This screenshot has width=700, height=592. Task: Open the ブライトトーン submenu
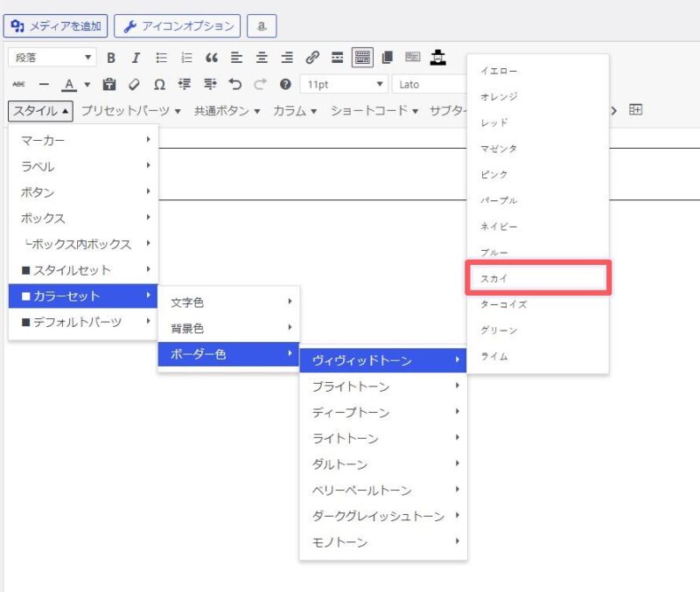(x=383, y=387)
